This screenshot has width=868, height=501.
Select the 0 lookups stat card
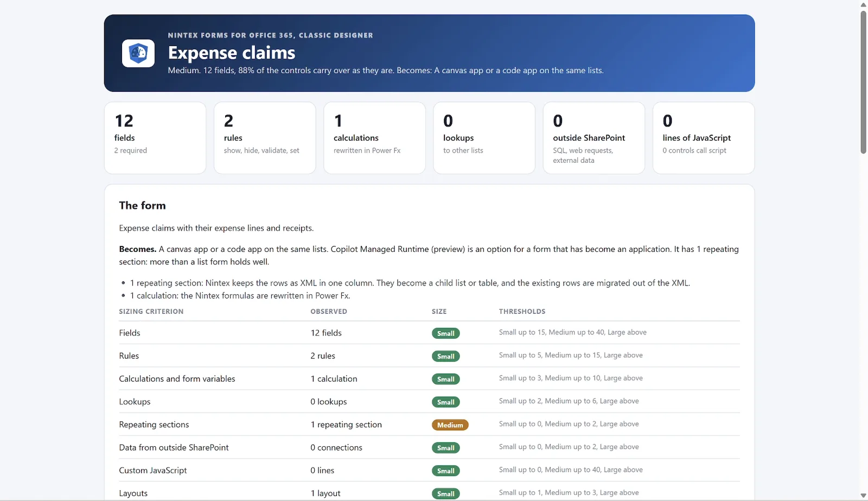coord(484,138)
